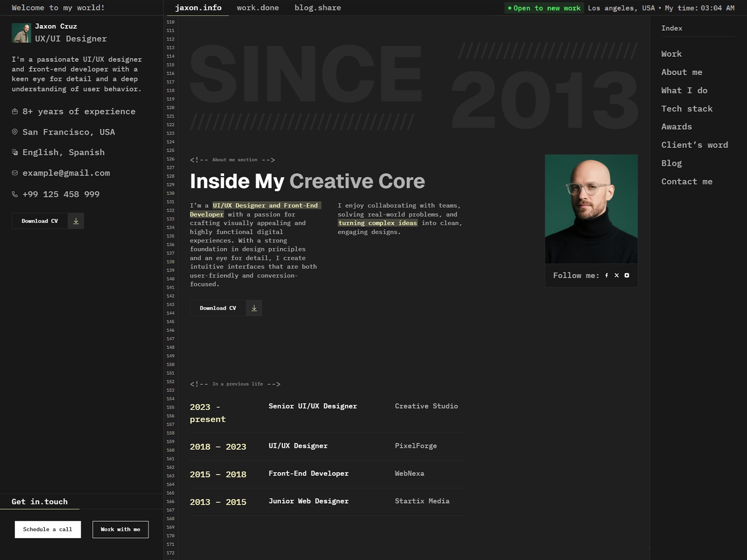This screenshot has width=747, height=560.
Task: Click the download arrow in About section
Action: [x=254, y=308]
